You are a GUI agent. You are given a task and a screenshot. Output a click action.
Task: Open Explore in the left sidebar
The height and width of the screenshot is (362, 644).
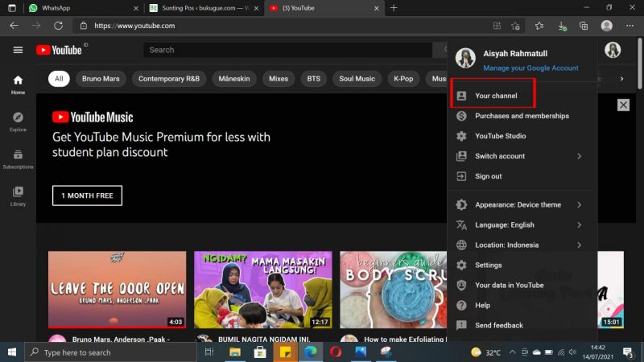pos(18,122)
